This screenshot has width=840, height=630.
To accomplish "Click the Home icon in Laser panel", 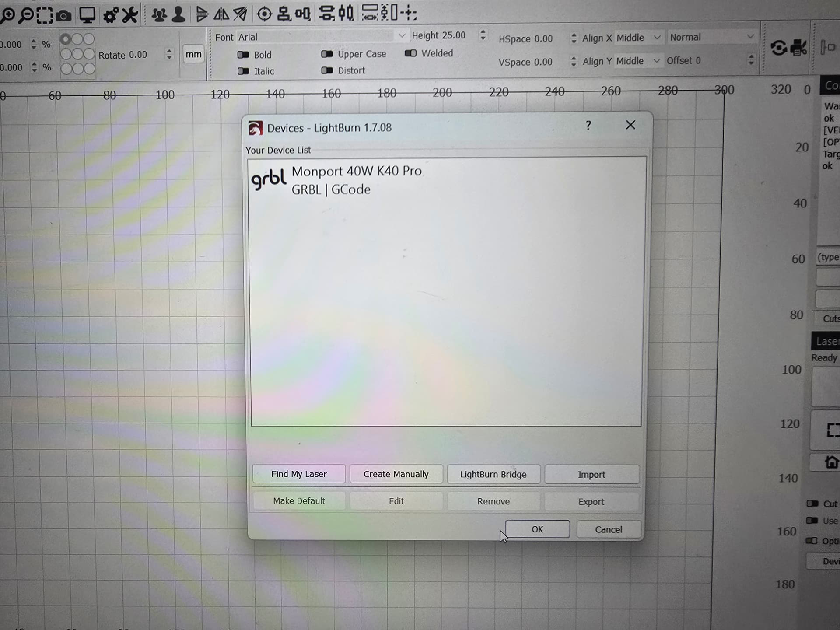I will (x=831, y=462).
